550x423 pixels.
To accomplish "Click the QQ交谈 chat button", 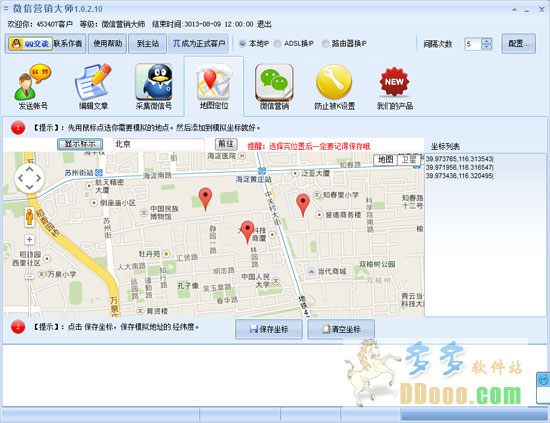I will point(31,44).
